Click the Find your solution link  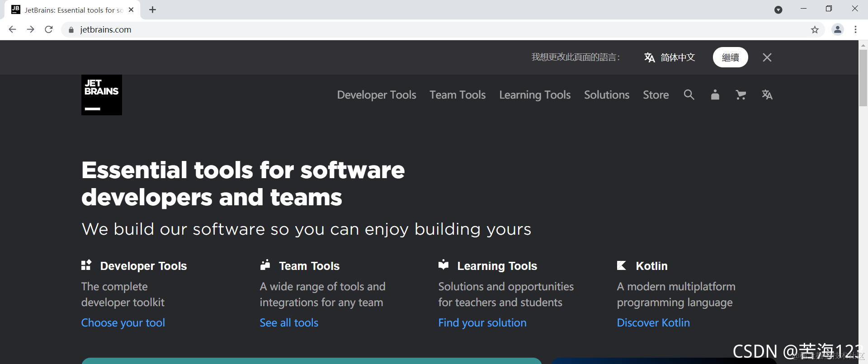(x=482, y=323)
